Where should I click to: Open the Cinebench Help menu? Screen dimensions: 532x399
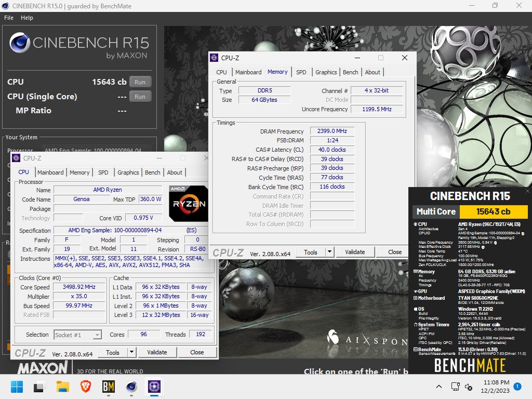coord(27,18)
